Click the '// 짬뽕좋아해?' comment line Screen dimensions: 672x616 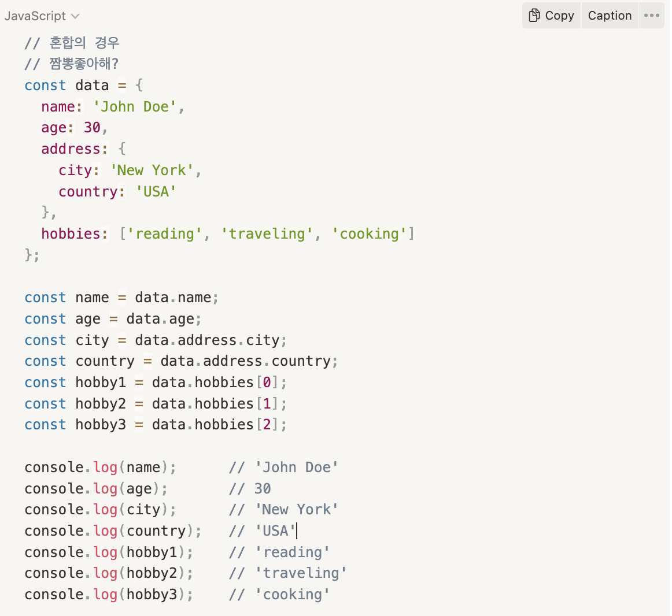coord(72,64)
